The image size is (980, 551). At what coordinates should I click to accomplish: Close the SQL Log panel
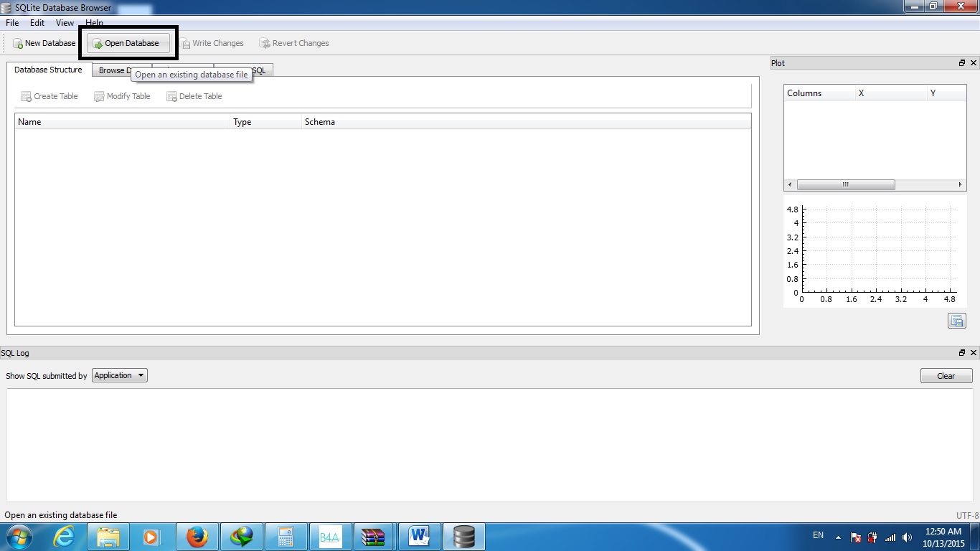(x=974, y=353)
